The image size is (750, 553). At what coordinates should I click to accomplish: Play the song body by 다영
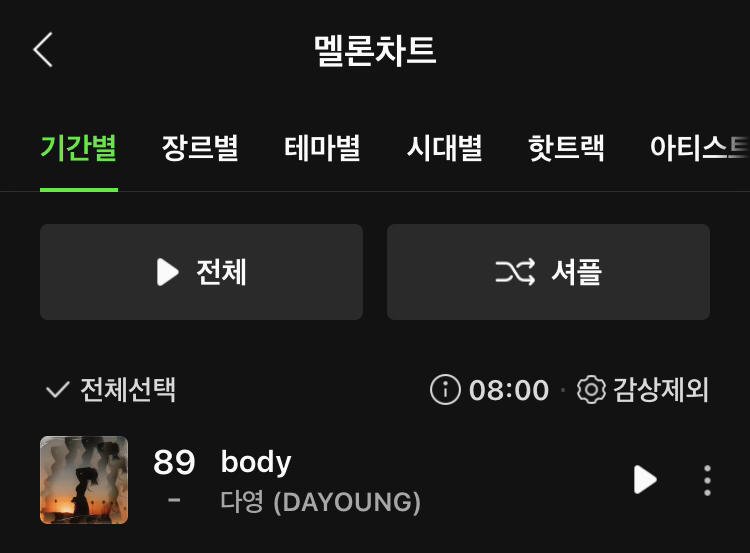[x=645, y=479]
